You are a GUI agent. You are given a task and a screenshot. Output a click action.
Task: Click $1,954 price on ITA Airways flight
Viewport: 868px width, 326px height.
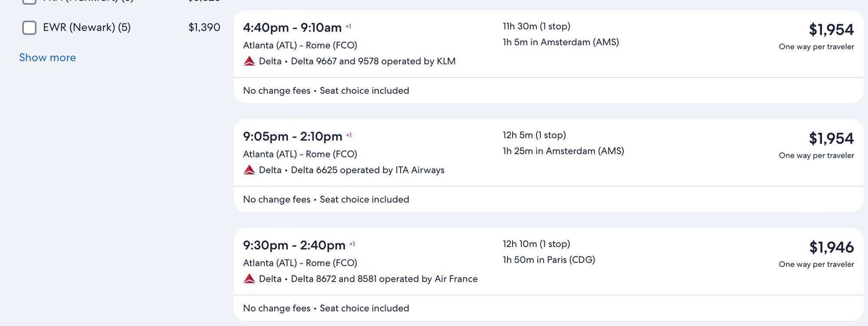(x=831, y=138)
